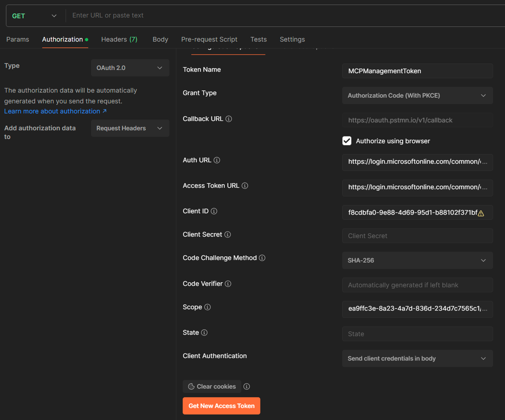Screen dimensions: 505x420
Task: Click warning triangle in Client ID field
Action: pyautogui.click(x=481, y=213)
